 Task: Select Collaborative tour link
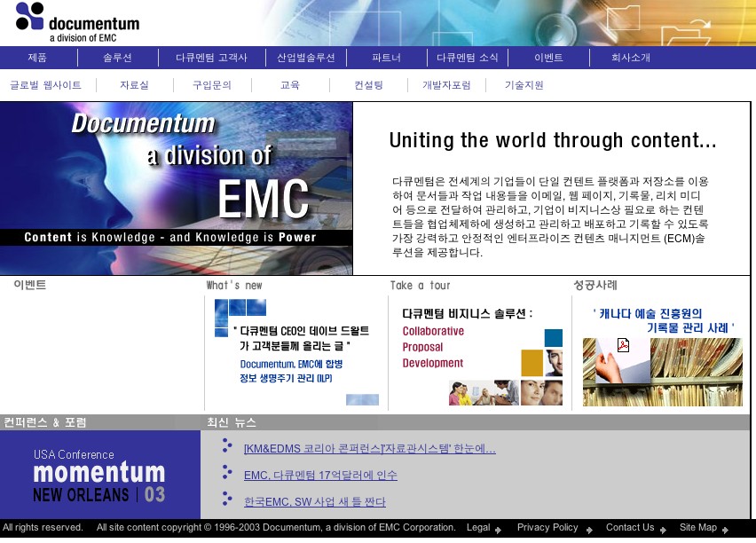[x=433, y=331]
